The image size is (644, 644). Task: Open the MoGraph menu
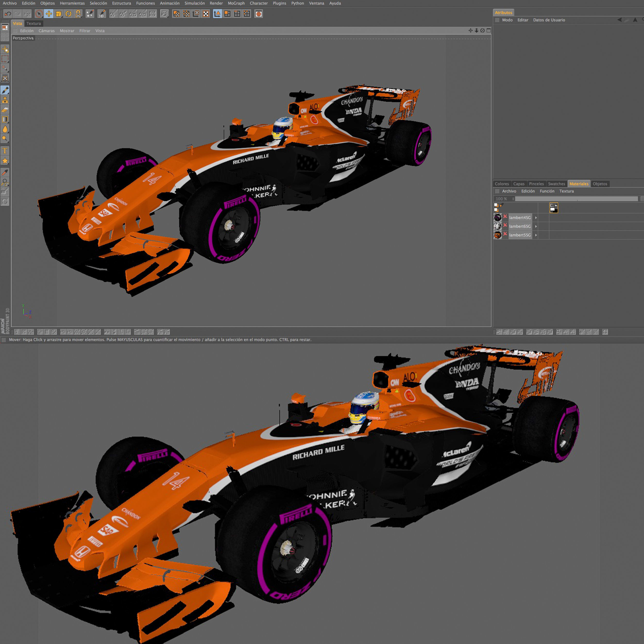pos(236,3)
